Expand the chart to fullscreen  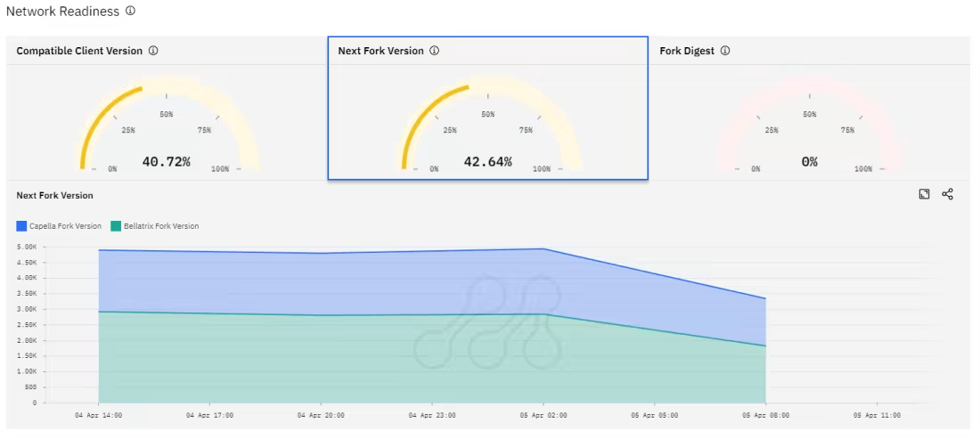(925, 194)
